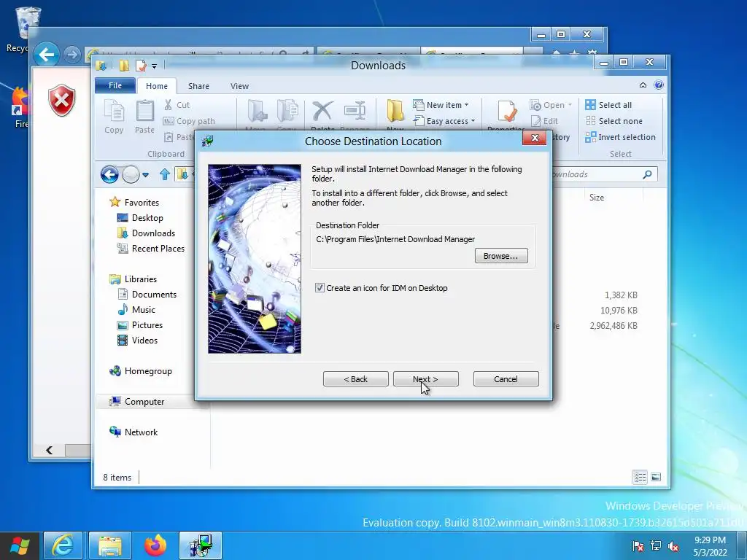Click Next in the IDM setup dialog

click(425, 379)
